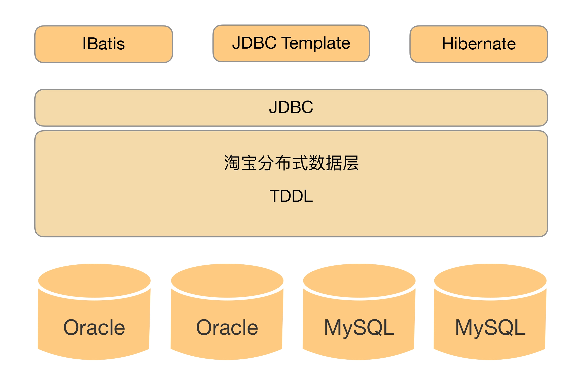Select the JDBC Template box

[x=291, y=43]
